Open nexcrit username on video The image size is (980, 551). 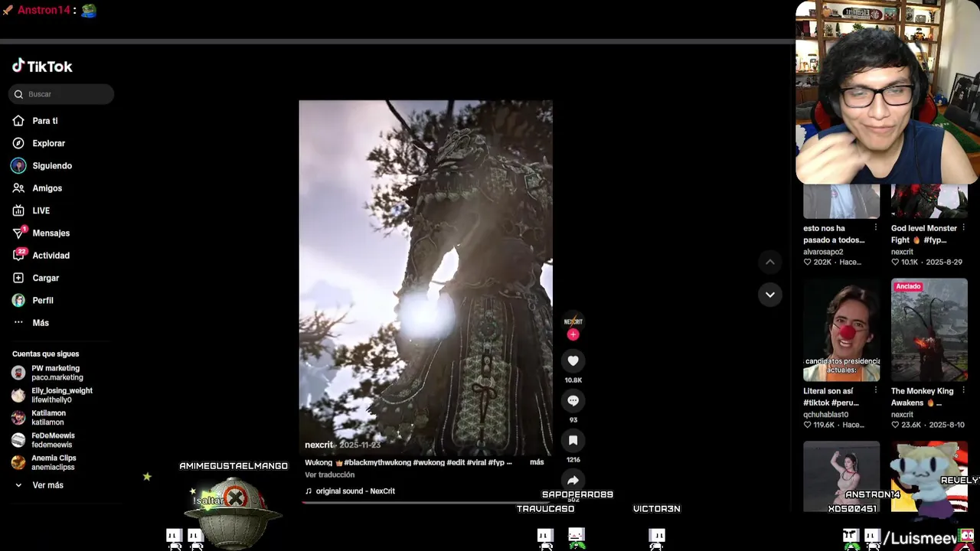click(x=319, y=445)
